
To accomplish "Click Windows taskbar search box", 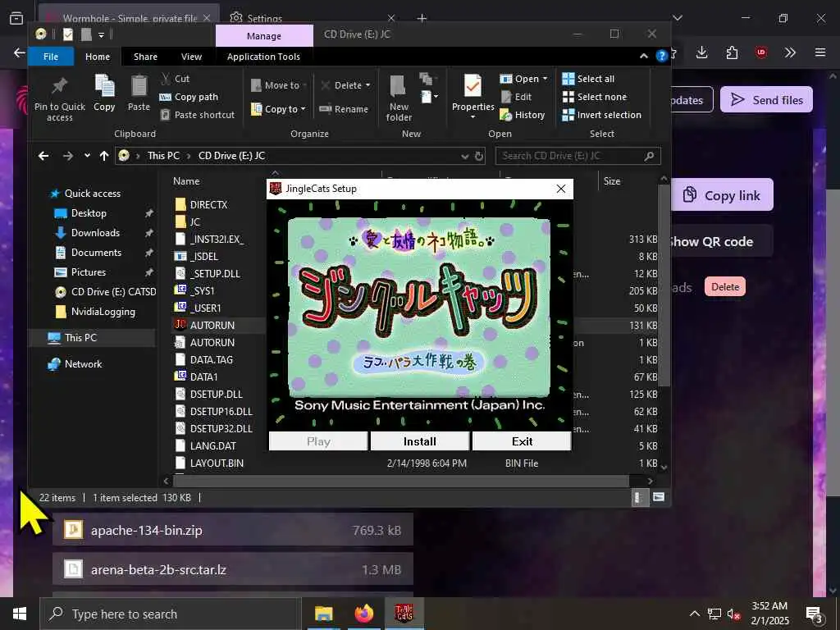I will coord(169,614).
